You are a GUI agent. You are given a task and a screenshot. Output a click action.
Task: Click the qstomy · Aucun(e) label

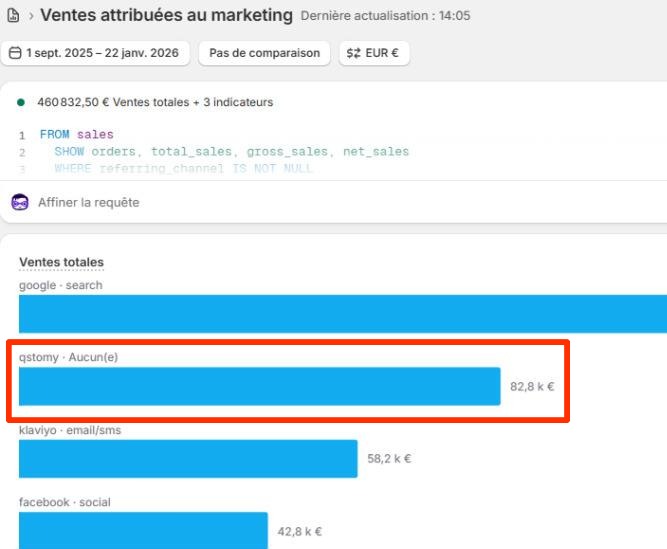[68, 357]
